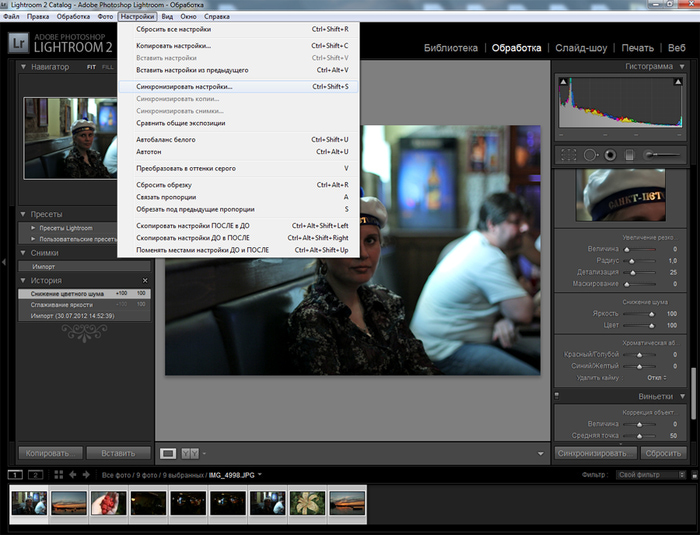
Task: Switch to Библиотека module
Action: point(450,48)
